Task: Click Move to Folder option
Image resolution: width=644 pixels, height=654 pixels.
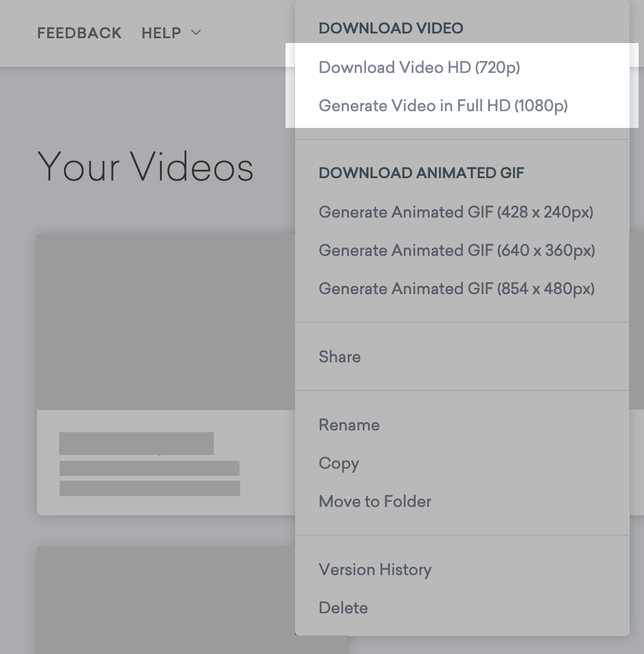Action: tap(375, 502)
